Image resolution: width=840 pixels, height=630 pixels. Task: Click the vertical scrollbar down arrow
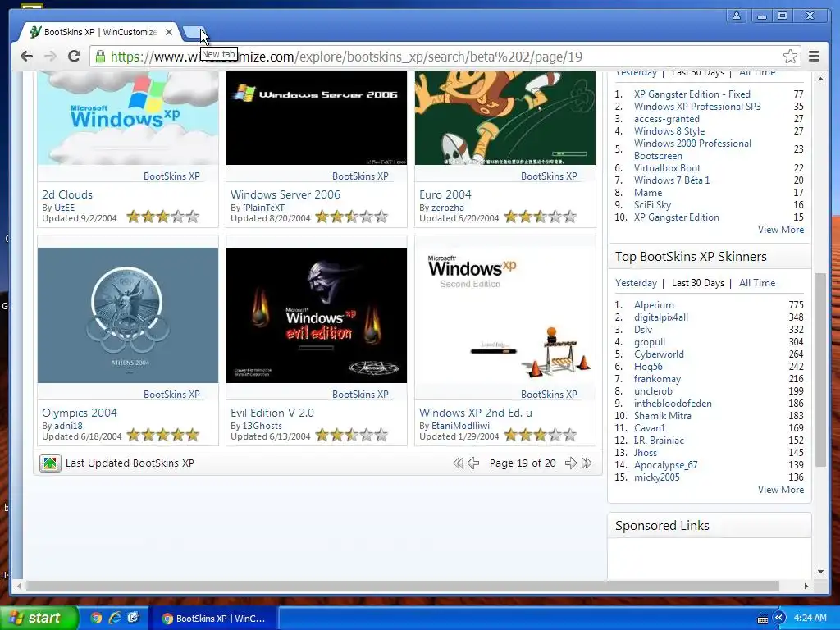(820, 572)
